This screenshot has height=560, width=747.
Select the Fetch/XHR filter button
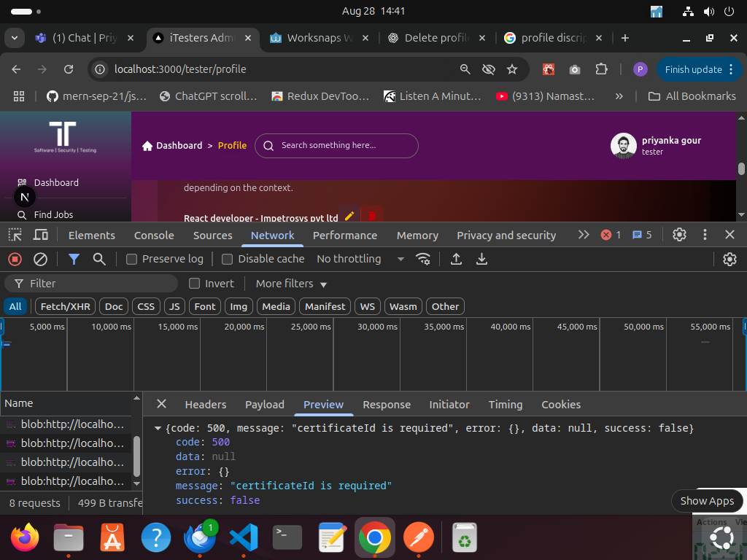click(65, 306)
